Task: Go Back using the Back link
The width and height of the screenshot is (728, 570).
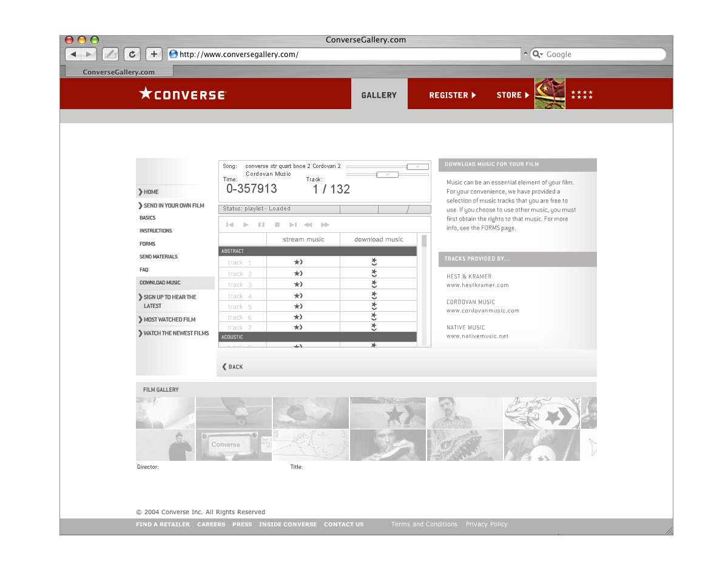Action: click(232, 367)
